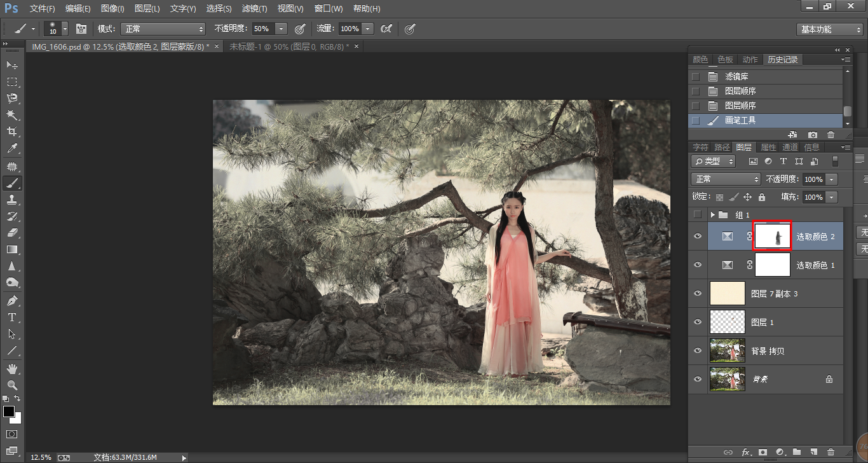This screenshot has width=868, height=463.
Task: Switch to the 路径 tab
Action: (x=722, y=147)
